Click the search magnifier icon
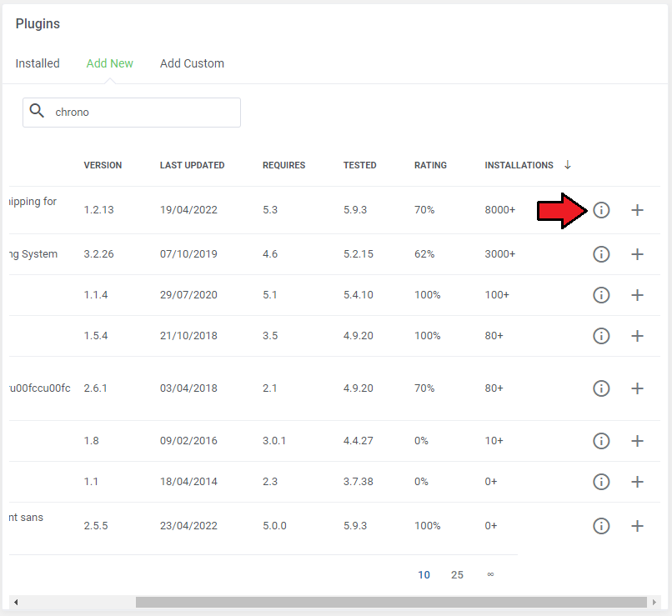Image resolution: width=672 pixels, height=616 pixels. click(37, 111)
